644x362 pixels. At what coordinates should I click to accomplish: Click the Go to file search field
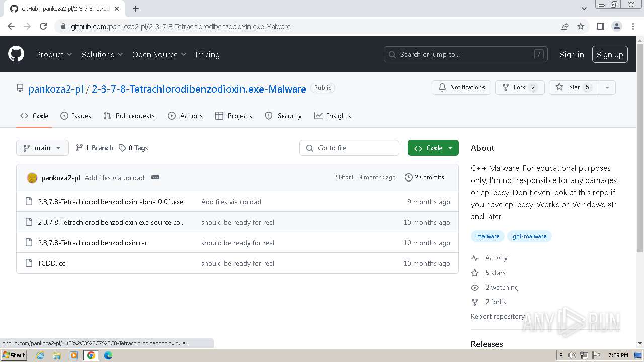pos(349,148)
